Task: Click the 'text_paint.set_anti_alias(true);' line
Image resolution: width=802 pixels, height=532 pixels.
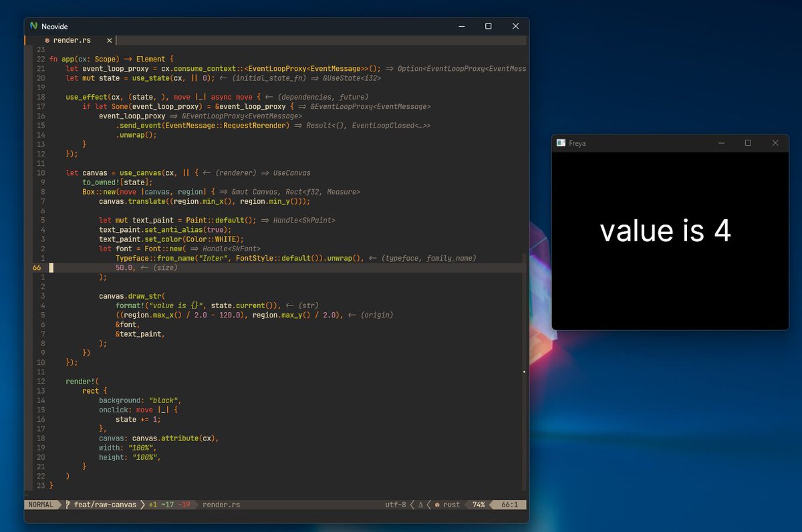Action: click(x=165, y=229)
